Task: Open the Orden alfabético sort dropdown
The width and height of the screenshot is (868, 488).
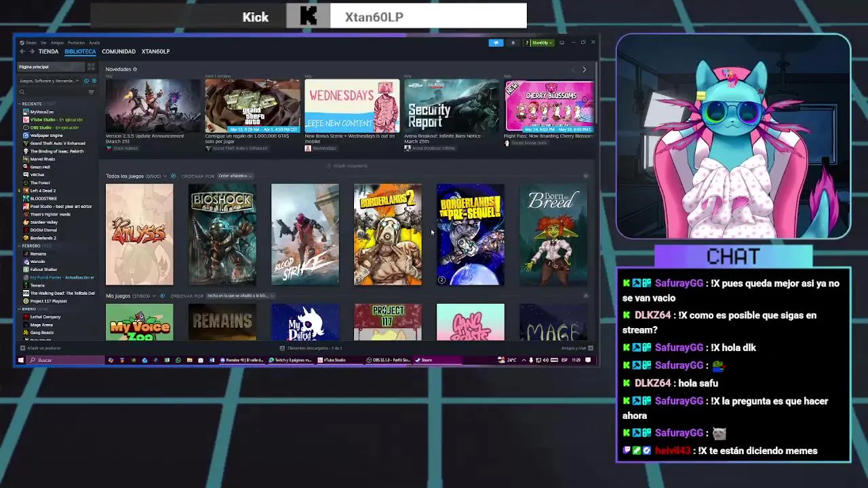Action: (x=235, y=176)
